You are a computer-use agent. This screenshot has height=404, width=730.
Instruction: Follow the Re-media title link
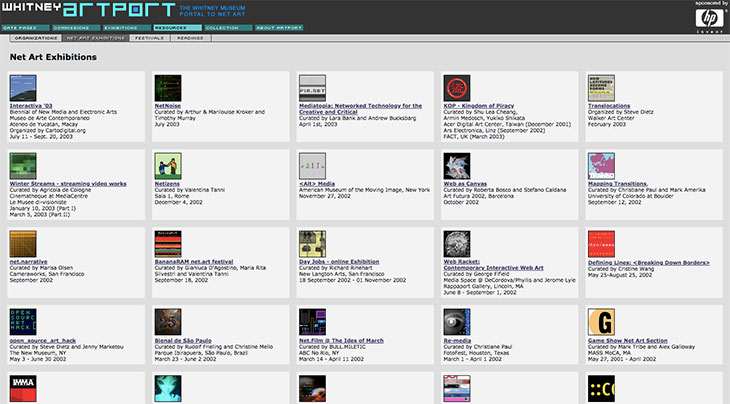pos(457,341)
